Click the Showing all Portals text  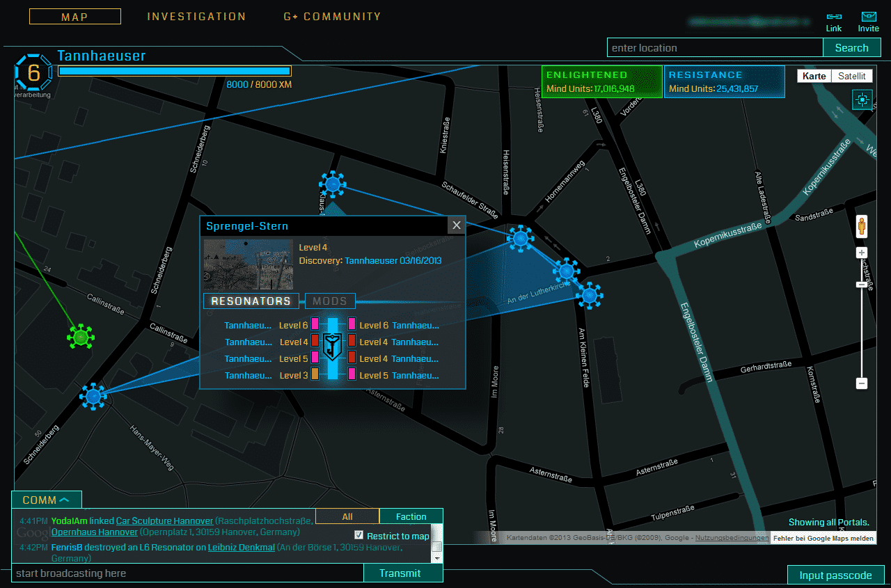point(829,523)
